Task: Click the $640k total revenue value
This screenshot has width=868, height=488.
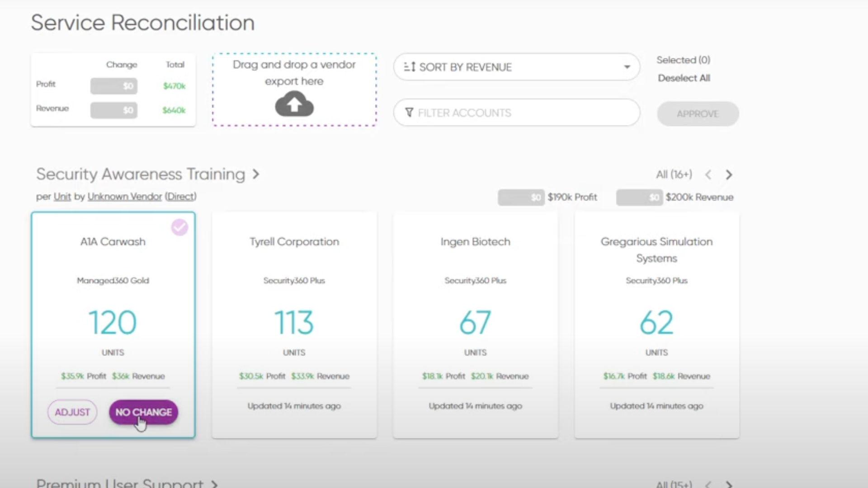Action: click(174, 110)
